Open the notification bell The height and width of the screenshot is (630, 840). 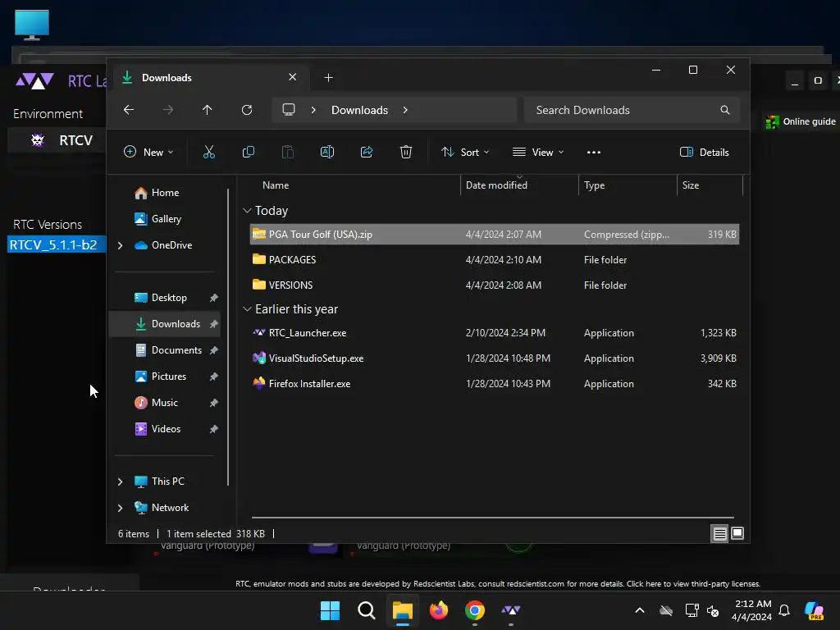coord(784,610)
